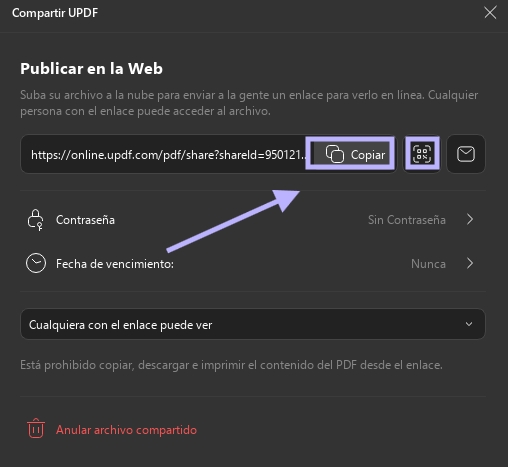Click the clock expiration icon
The height and width of the screenshot is (467, 508).
point(36,263)
